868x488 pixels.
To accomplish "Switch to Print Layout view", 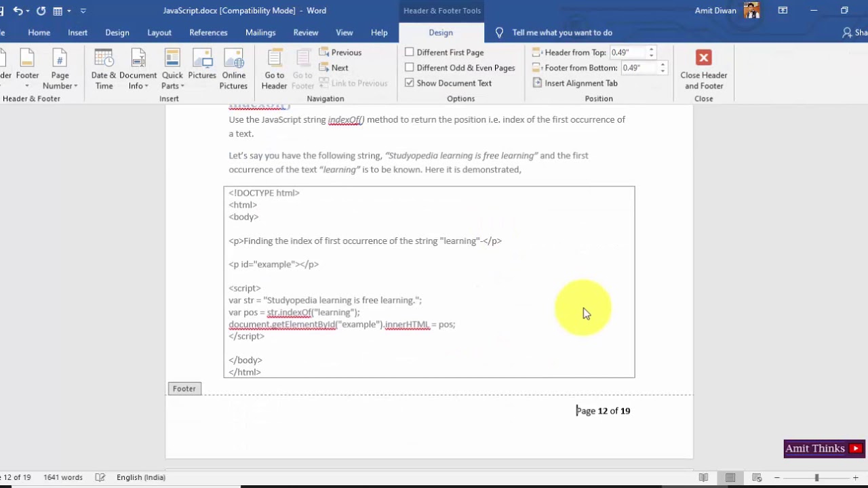I will tap(730, 477).
